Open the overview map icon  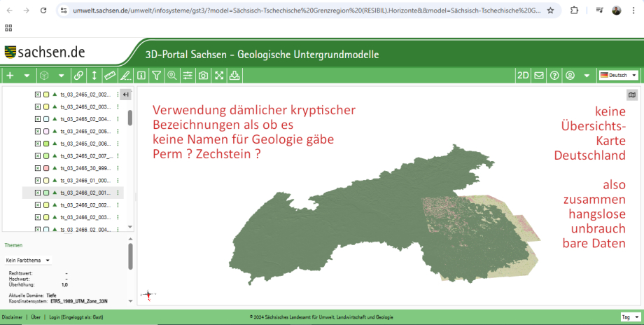[632, 95]
